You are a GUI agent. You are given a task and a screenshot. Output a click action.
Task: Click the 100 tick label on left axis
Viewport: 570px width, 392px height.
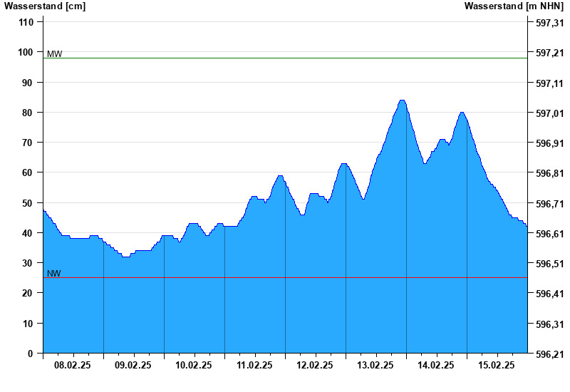pos(25,52)
